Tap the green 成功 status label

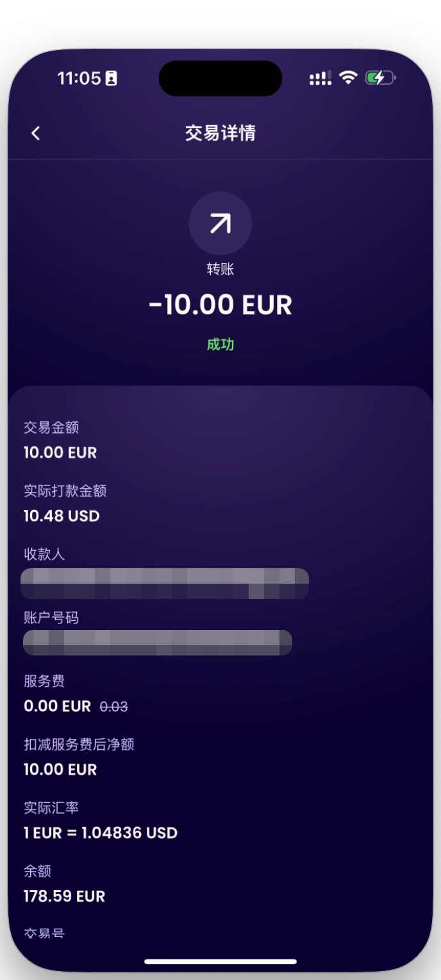(220, 344)
